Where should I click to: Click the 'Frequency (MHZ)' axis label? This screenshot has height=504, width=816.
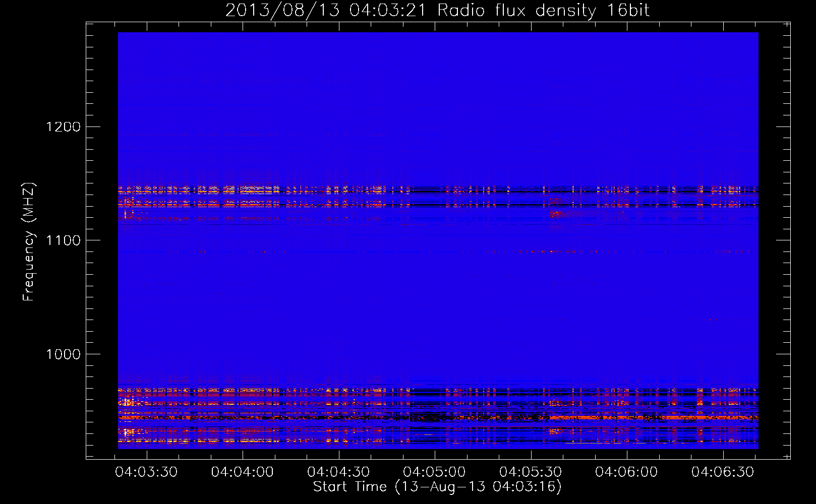(29, 242)
